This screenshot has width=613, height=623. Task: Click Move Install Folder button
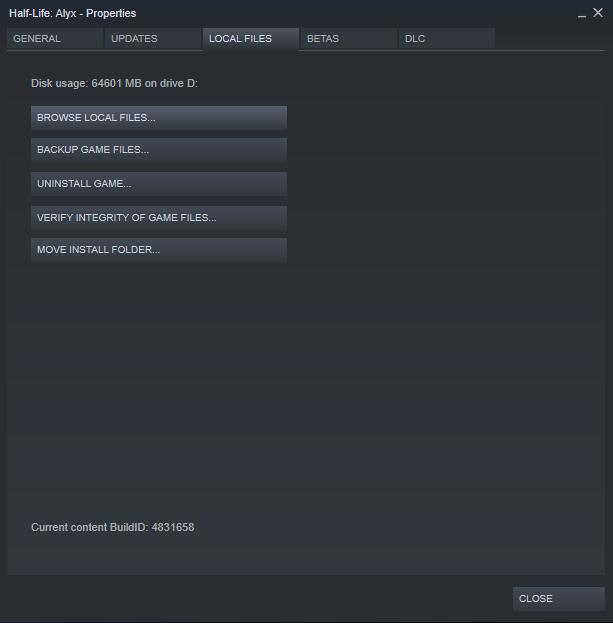coord(159,250)
